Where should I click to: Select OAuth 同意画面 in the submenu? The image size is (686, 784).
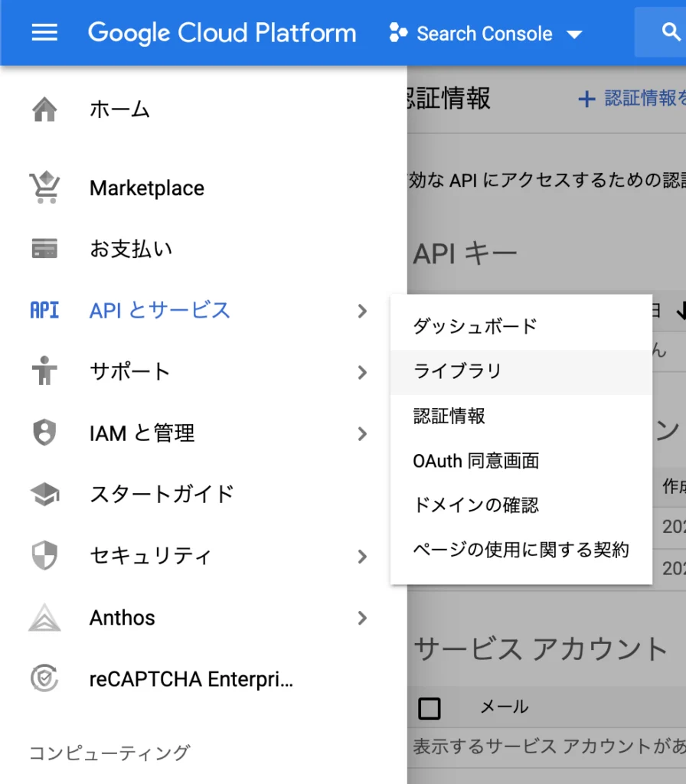(x=521, y=461)
